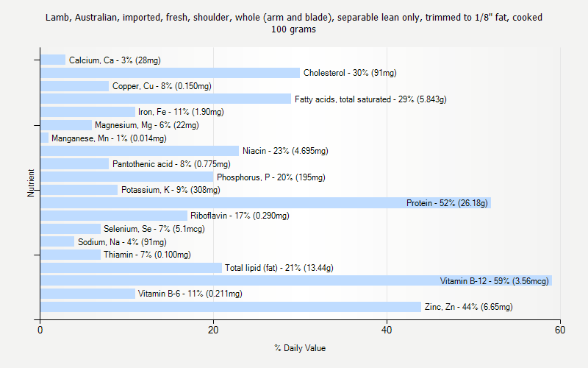Select the Niacin 23% label
588x368 pixels.
click(285, 152)
